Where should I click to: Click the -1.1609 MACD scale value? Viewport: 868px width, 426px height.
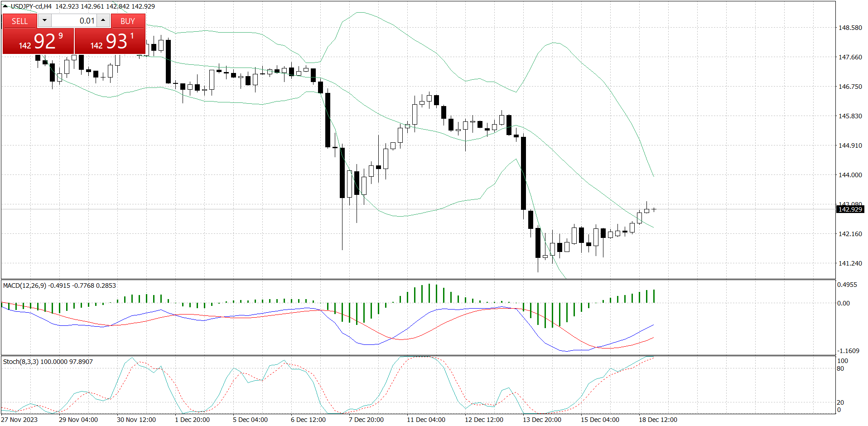coord(848,351)
